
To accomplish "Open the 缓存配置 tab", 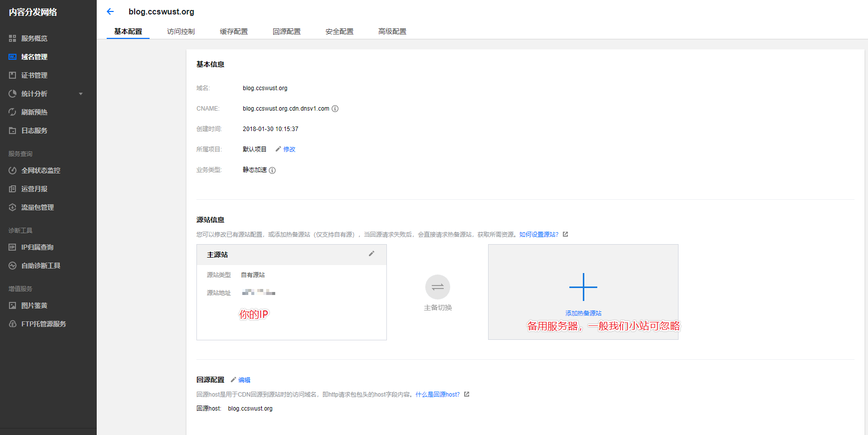I will [234, 31].
